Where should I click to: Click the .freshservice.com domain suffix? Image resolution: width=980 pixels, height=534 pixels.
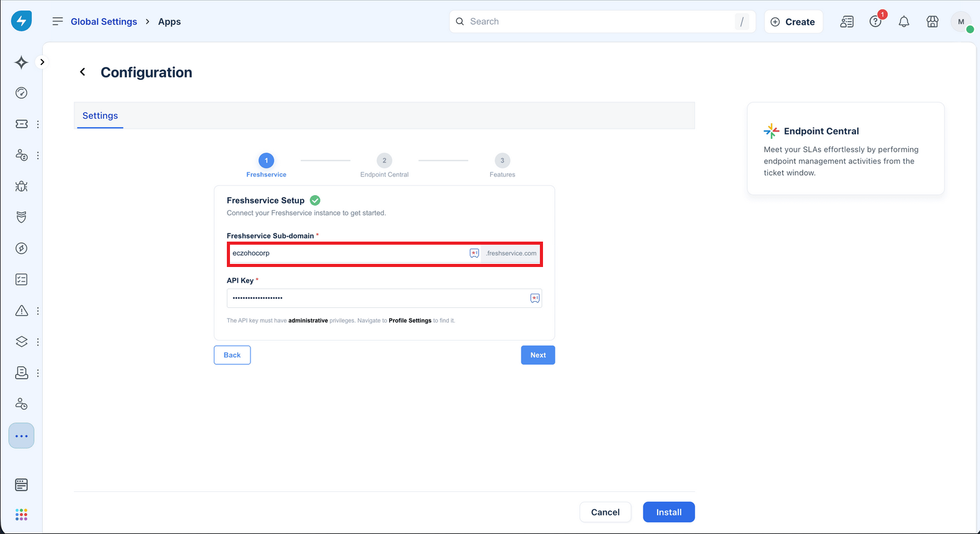click(x=511, y=253)
